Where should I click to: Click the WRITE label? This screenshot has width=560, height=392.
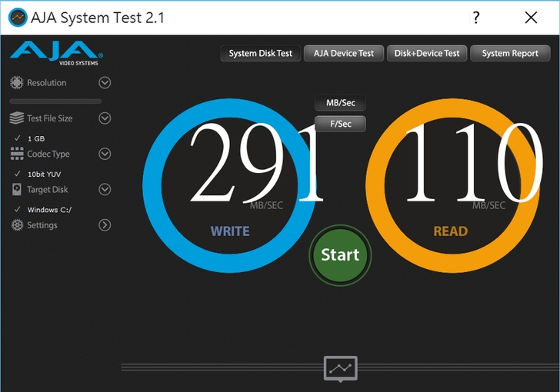[x=230, y=231]
